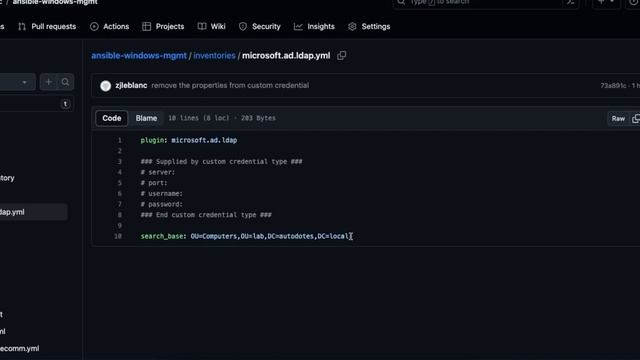
Task: Click the Projects table icon
Action: (146, 27)
